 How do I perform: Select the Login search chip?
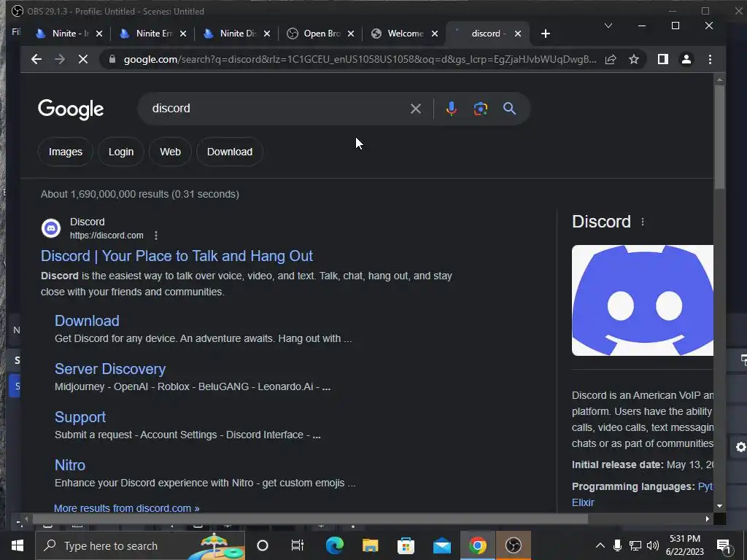[121, 152]
